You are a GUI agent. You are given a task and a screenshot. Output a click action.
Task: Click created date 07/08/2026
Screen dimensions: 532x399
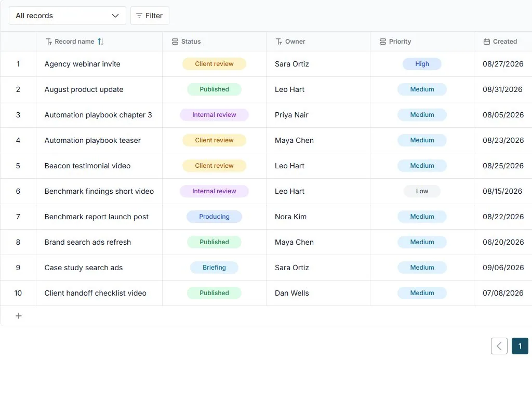pyautogui.click(x=503, y=293)
